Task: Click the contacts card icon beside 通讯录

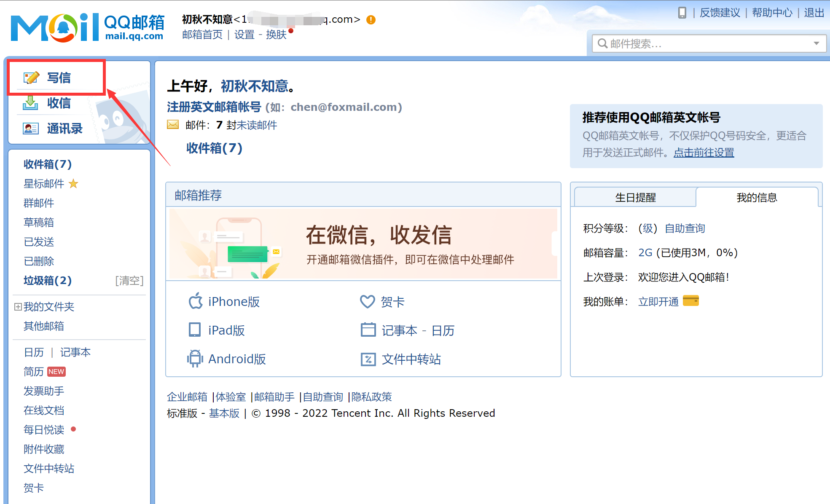Action: [x=30, y=129]
